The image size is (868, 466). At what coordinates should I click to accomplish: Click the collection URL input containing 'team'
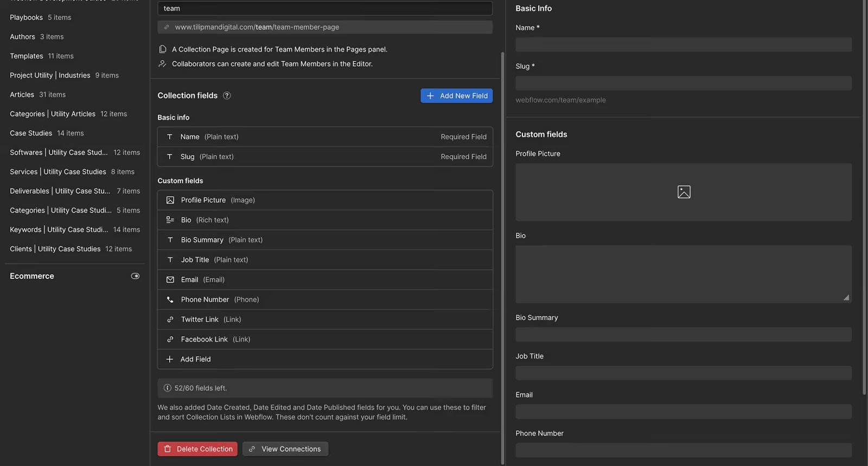[325, 8]
